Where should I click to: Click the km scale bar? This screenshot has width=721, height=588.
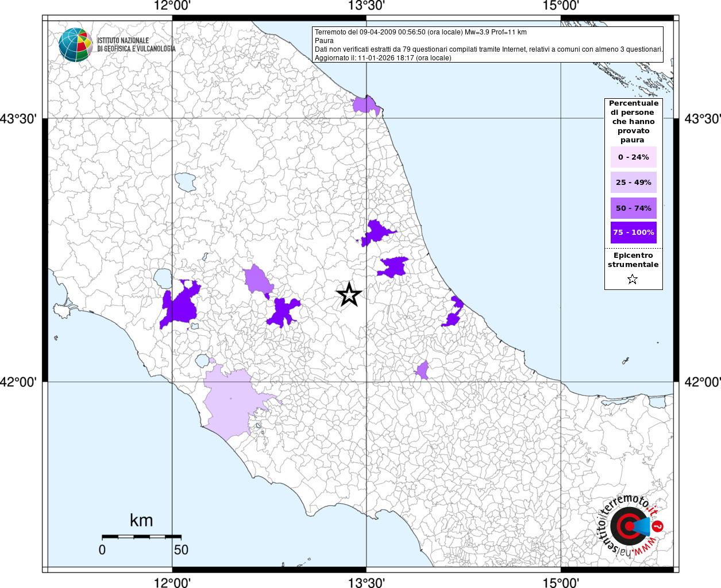click(141, 536)
